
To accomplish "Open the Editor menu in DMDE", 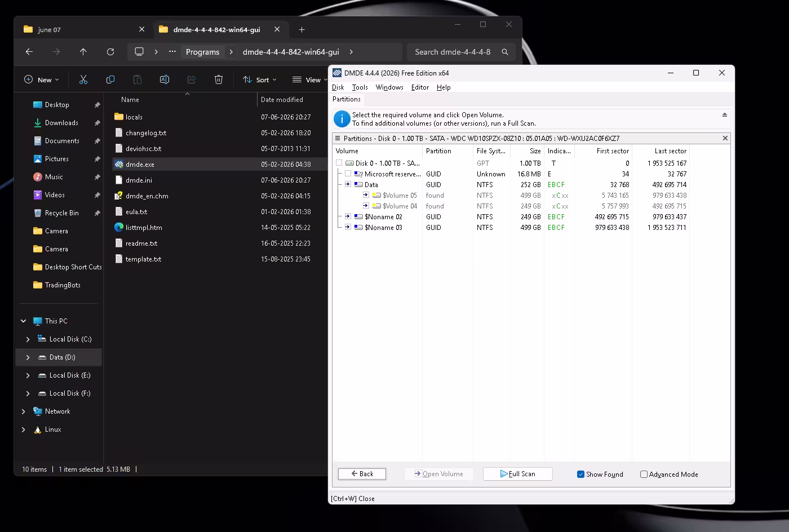I will click(x=420, y=87).
